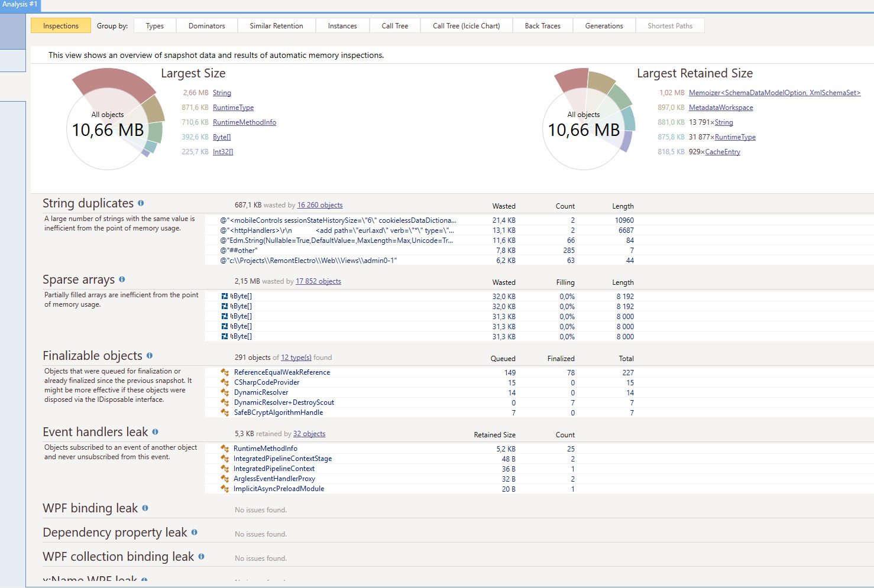Open the 17 852 objects link
Viewport: 874px width, 588px height.
click(x=318, y=281)
